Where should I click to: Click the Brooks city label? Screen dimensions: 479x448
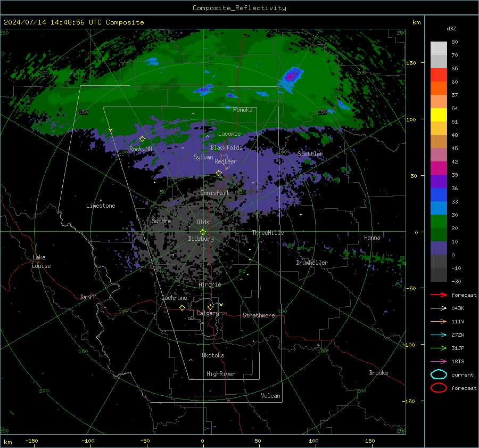coord(378,373)
